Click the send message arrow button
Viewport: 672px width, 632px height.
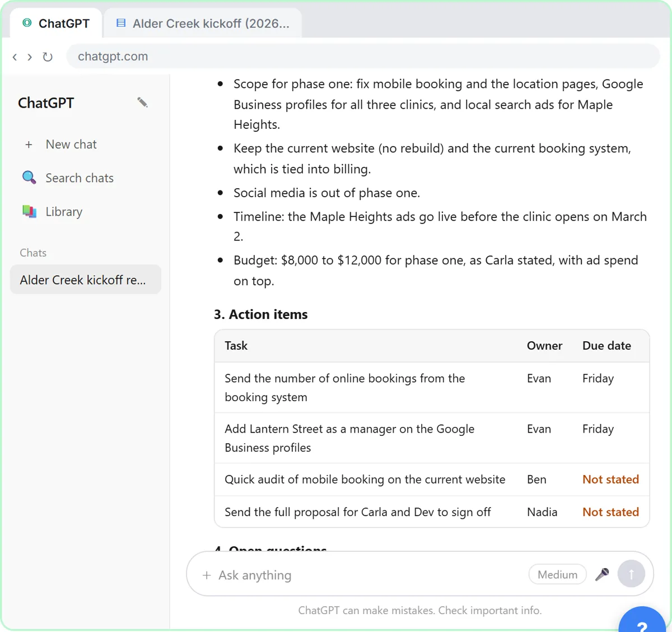point(631,574)
